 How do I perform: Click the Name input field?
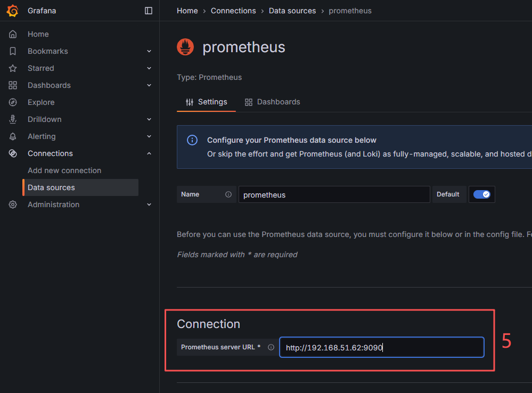334,194
